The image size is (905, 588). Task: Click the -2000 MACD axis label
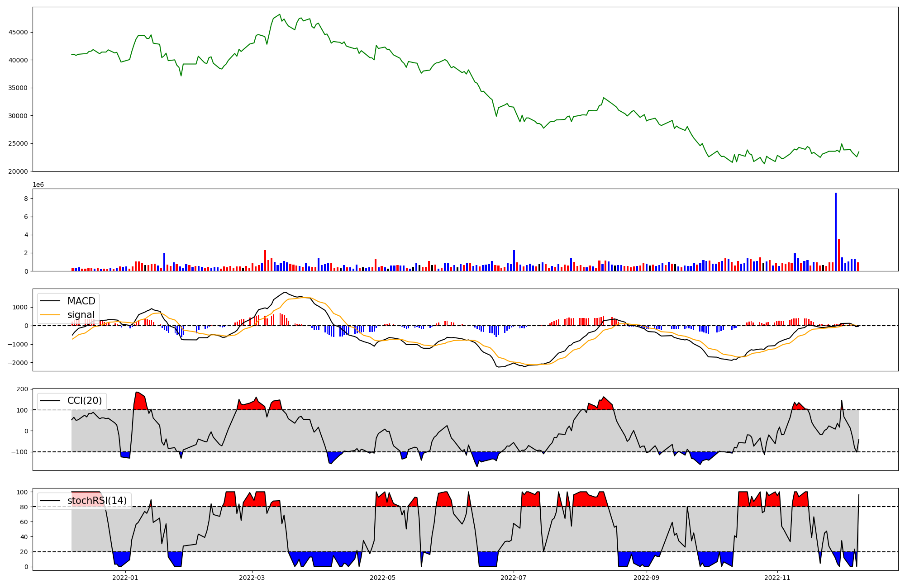[x=18, y=363]
